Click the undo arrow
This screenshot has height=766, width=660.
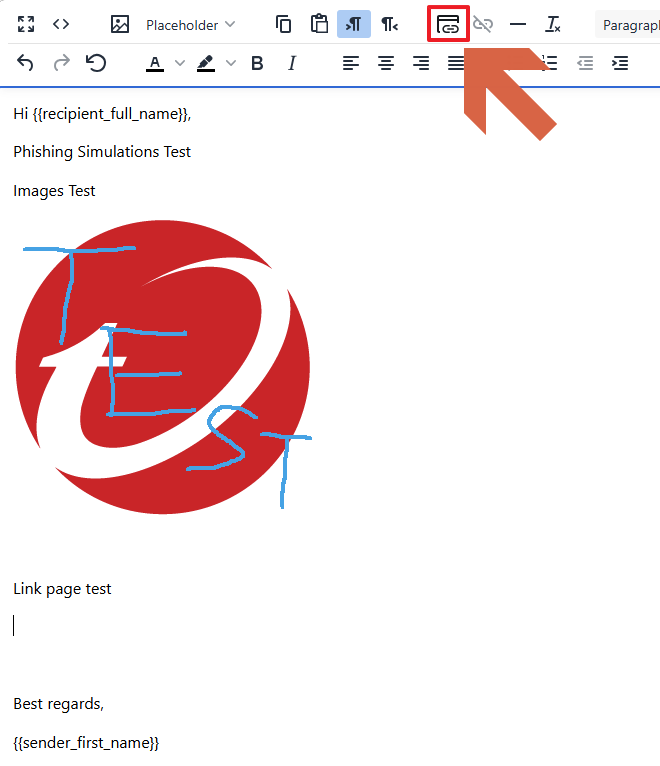pos(26,63)
